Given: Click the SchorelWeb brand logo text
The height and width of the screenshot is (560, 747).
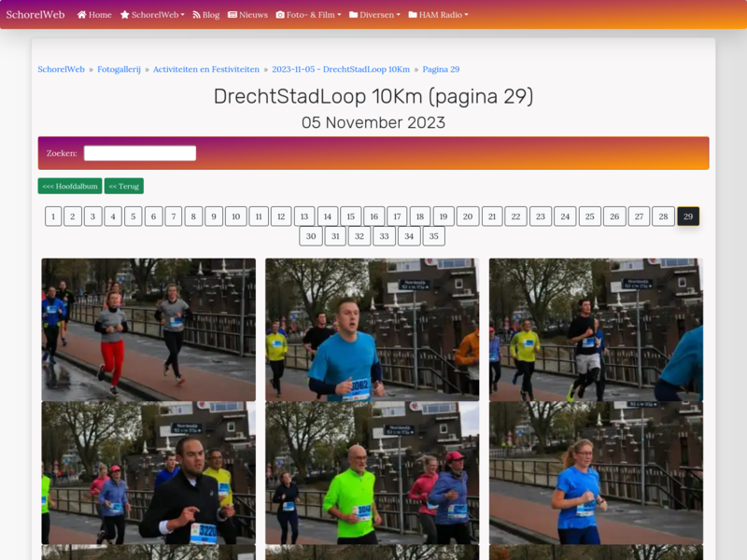Looking at the screenshot, I should tap(35, 14).
